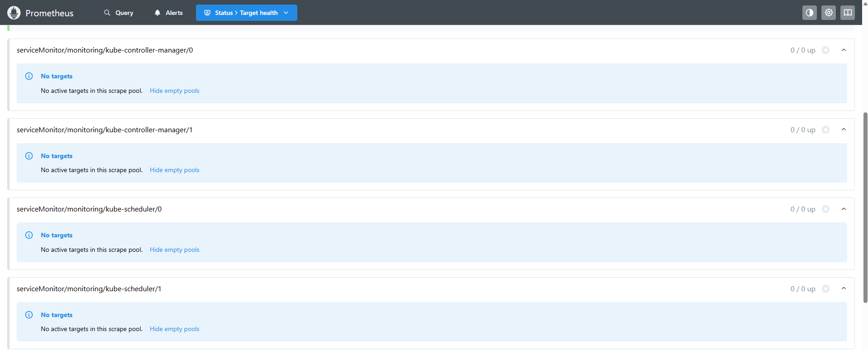Click the Prometheus title text
This screenshot has height=351, width=868.
click(x=49, y=13)
